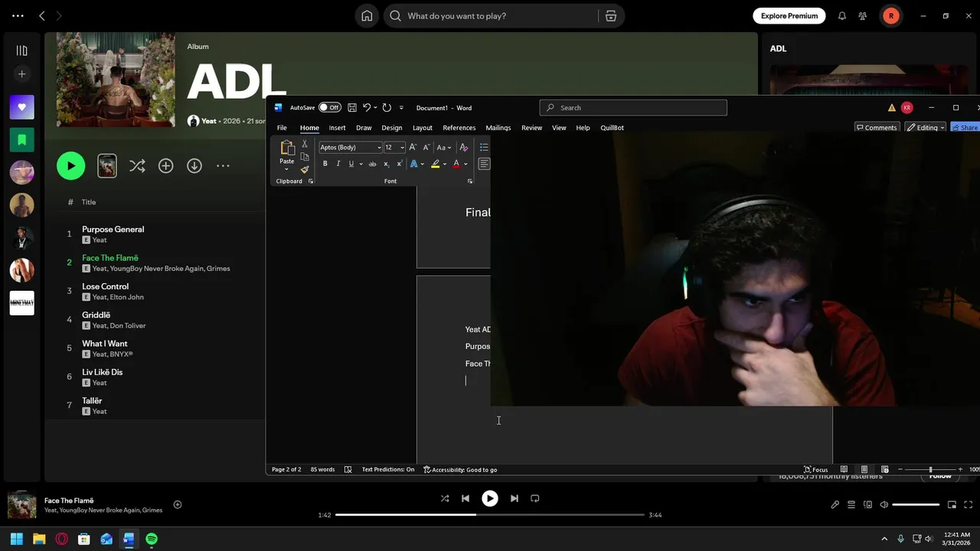The width and height of the screenshot is (980, 551).
Task: Open Yeat artist link under ADL title
Action: pos(209,121)
